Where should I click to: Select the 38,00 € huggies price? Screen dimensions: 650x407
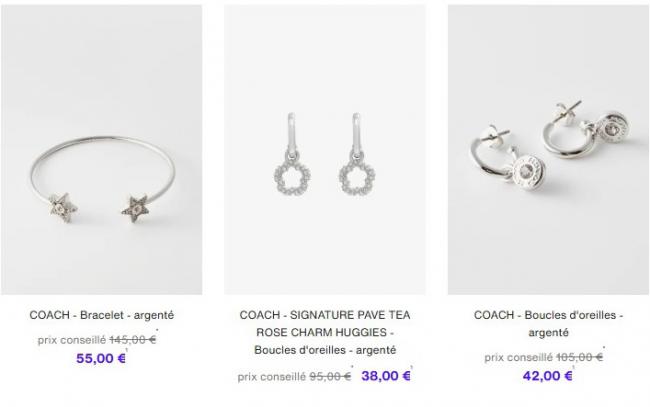point(386,376)
